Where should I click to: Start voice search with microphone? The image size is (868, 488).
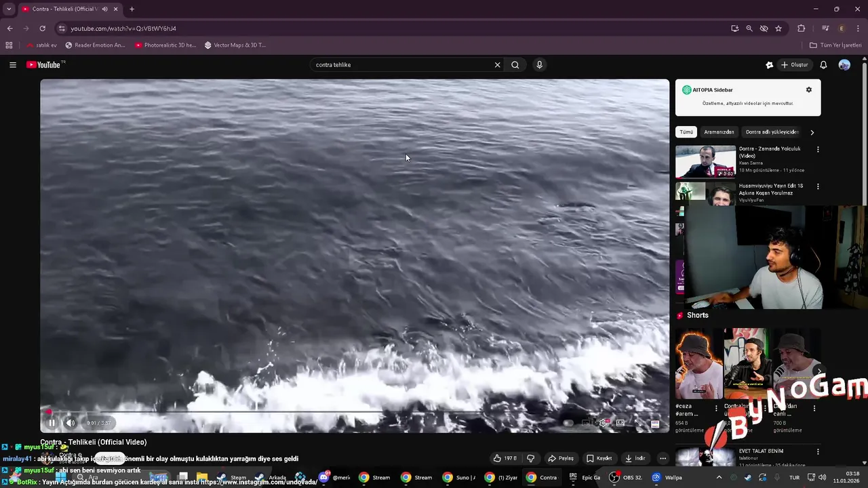click(x=540, y=65)
